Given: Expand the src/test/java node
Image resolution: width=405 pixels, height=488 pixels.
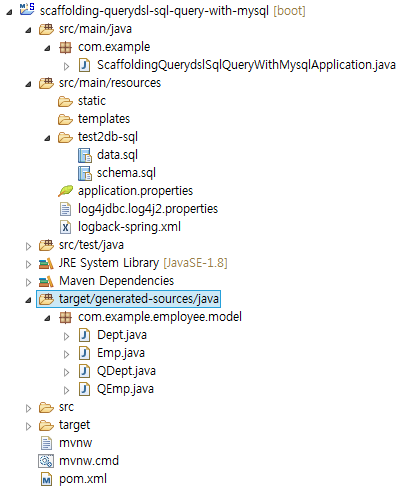Looking at the screenshot, I should (x=28, y=246).
